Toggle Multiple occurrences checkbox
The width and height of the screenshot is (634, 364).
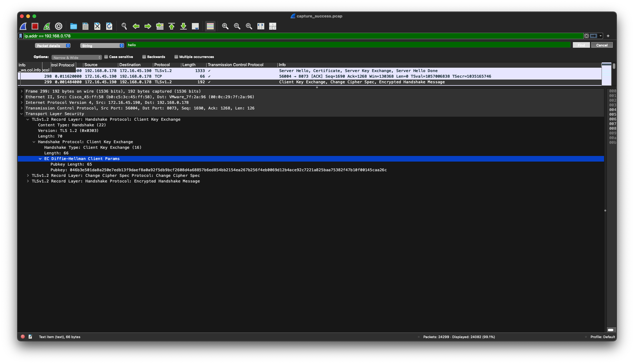coord(176,57)
